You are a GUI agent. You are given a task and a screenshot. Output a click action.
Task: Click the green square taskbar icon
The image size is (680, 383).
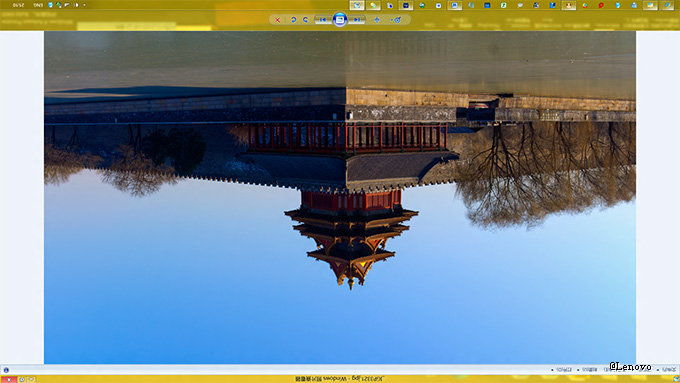tap(503, 5)
